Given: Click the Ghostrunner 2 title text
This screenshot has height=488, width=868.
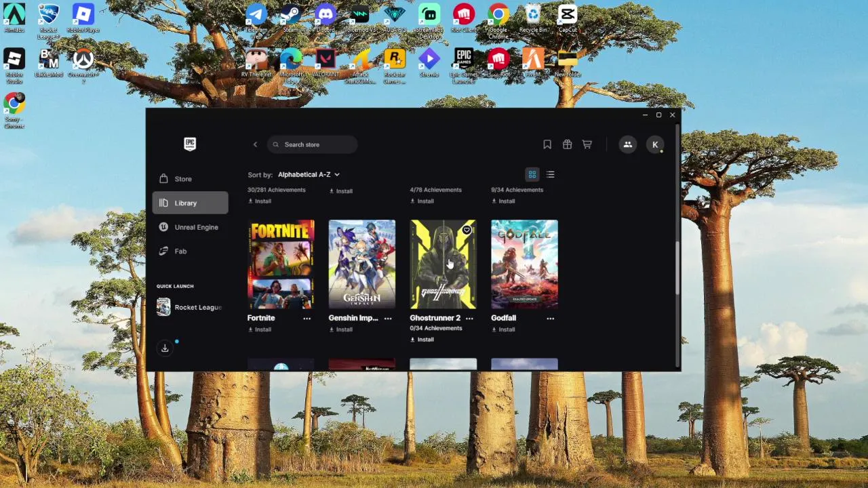Looking at the screenshot, I should pos(435,318).
